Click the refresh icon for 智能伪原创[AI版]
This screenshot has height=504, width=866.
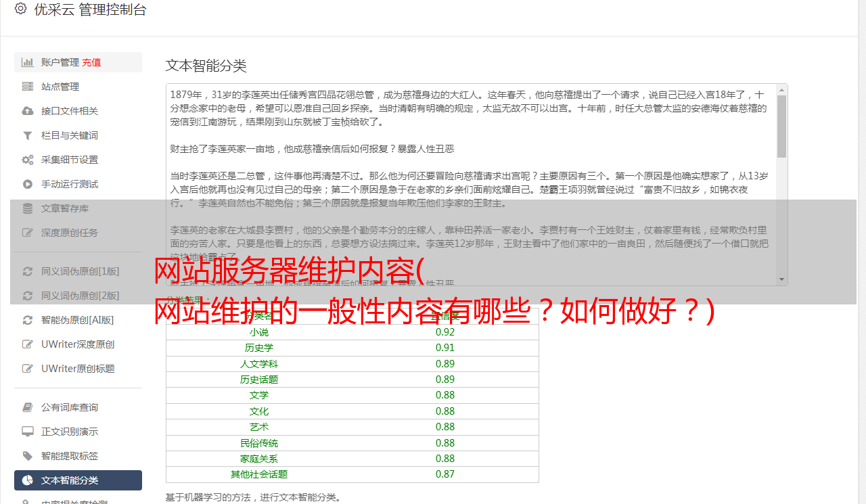[x=28, y=320]
